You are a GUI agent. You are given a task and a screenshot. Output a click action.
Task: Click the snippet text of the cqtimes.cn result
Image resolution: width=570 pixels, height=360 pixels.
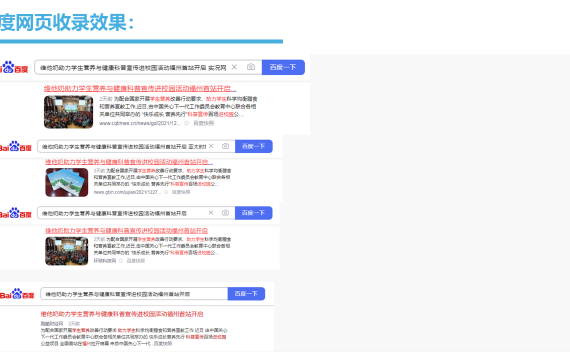click(x=178, y=107)
